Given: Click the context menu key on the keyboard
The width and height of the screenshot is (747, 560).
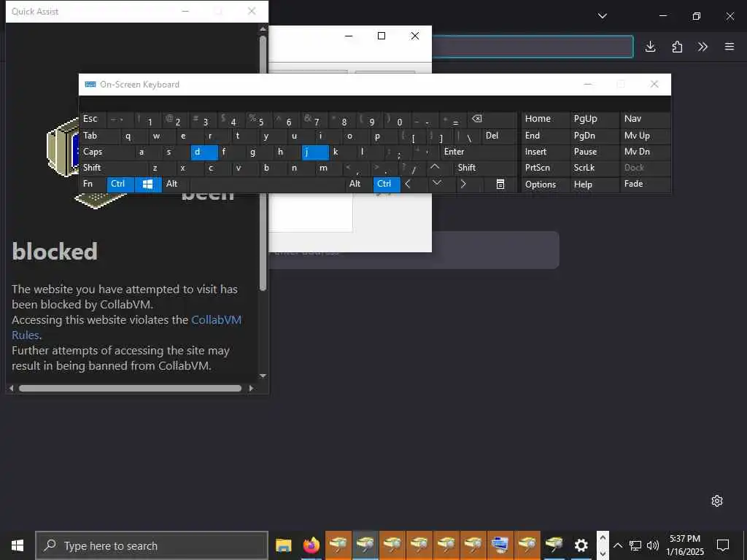Looking at the screenshot, I should [x=500, y=184].
